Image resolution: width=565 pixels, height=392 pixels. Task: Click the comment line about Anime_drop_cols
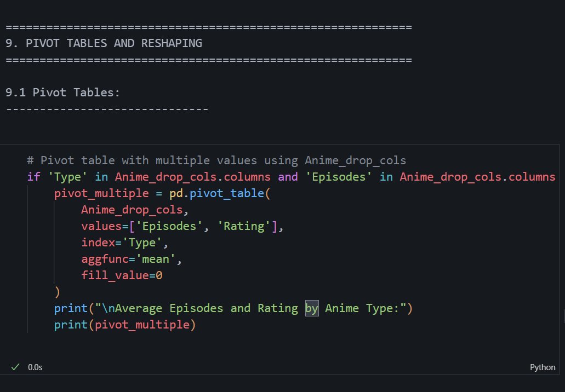pos(216,160)
